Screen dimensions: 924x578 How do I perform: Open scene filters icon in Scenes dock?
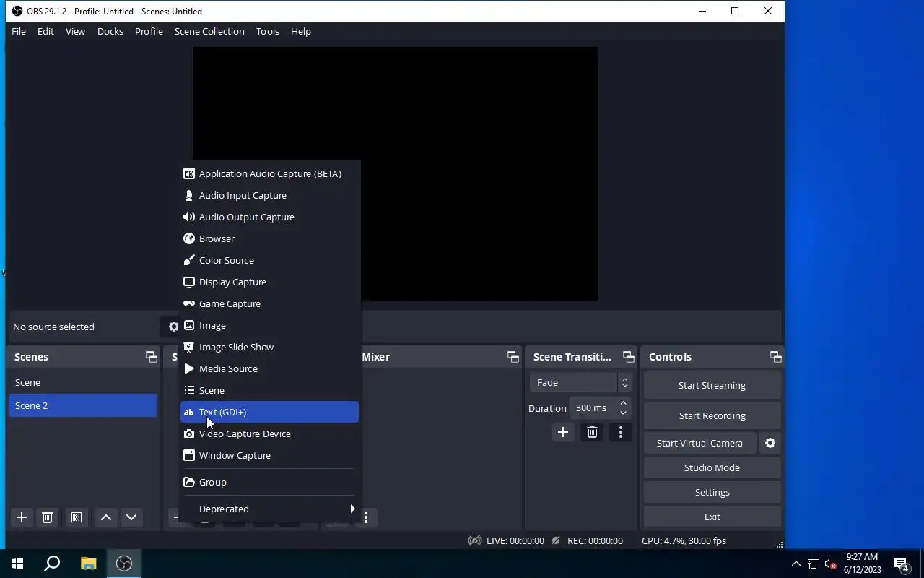(76, 517)
